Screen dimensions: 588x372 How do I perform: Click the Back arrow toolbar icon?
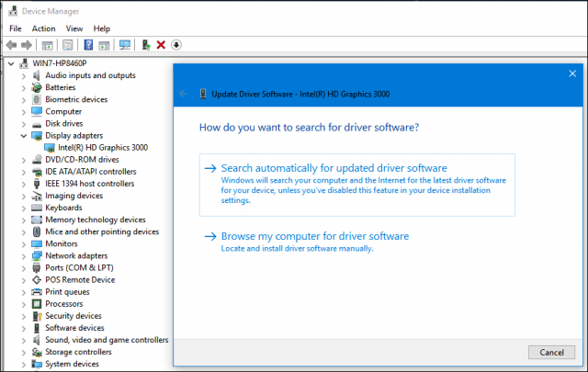pos(12,45)
